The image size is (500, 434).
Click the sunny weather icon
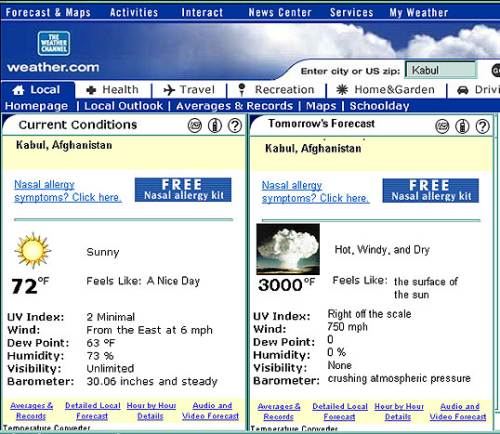(x=33, y=250)
